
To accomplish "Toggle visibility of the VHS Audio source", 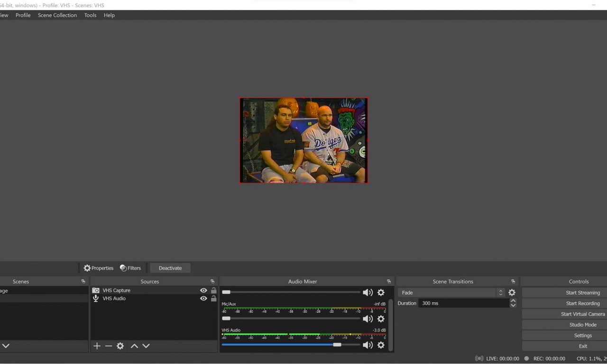I will click(x=203, y=299).
